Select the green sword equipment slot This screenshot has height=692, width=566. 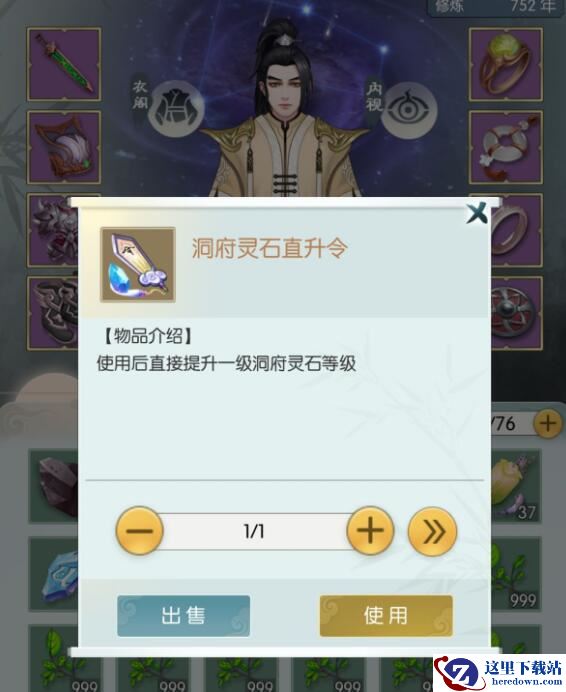(64, 64)
